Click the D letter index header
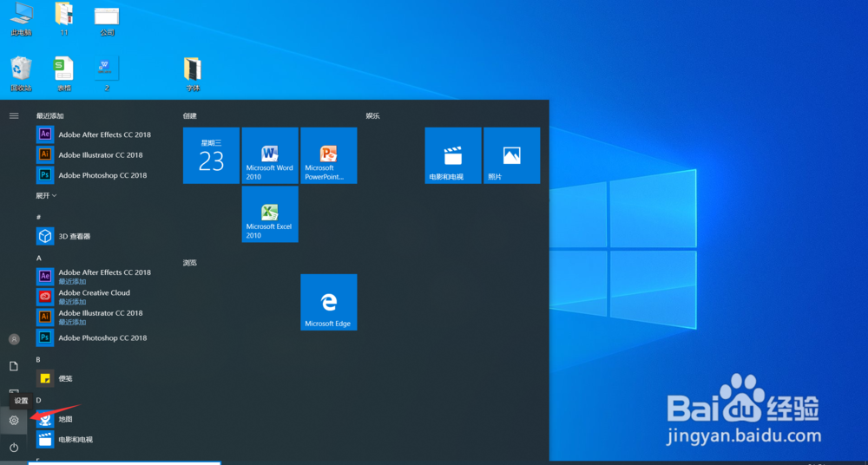This screenshot has height=465, width=868. [x=39, y=400]
